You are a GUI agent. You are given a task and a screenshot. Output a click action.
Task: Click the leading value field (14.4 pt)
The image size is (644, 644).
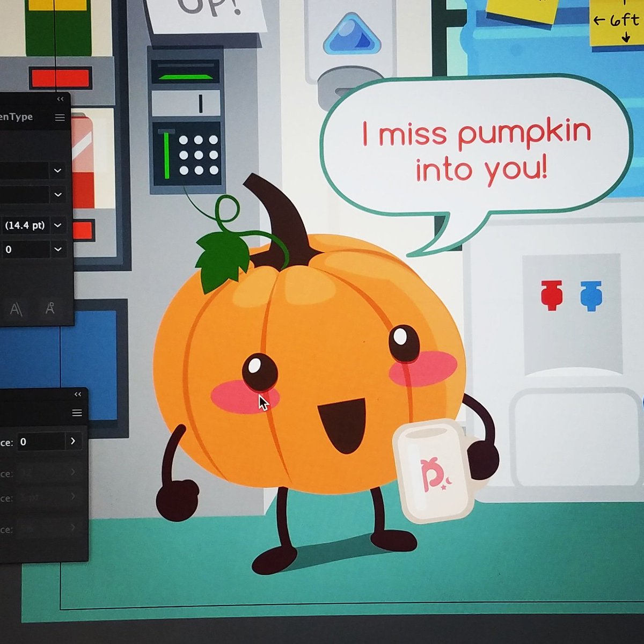click(x=25, y=225)
